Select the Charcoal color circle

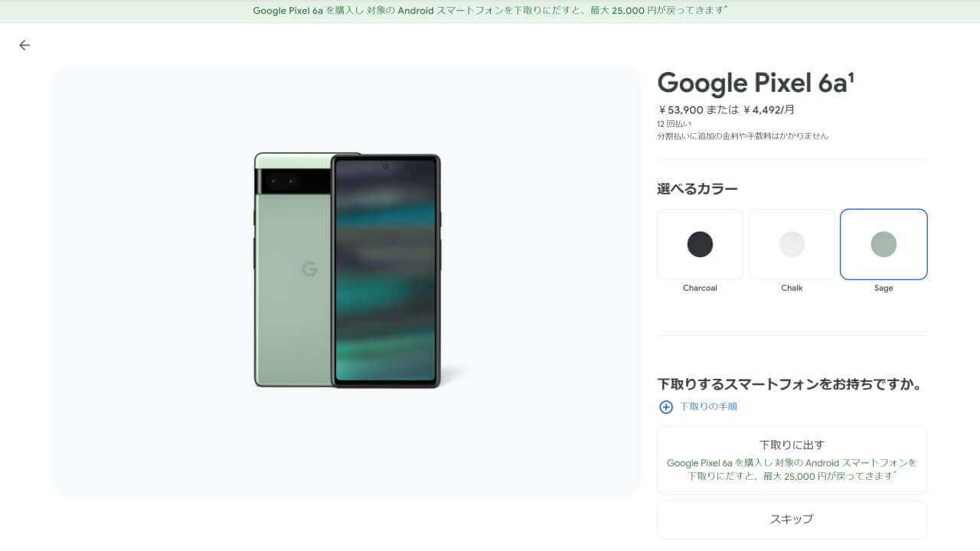pyautogui.click(x=700, y=244)
